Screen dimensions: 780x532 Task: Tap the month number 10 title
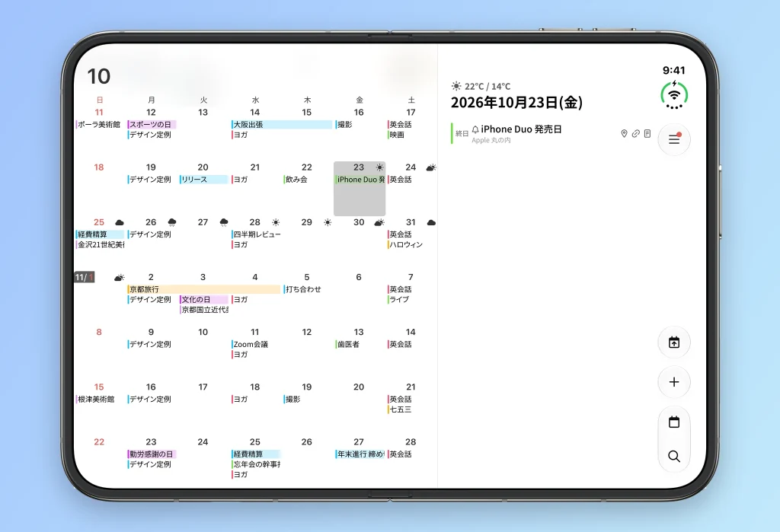point(98,77)
